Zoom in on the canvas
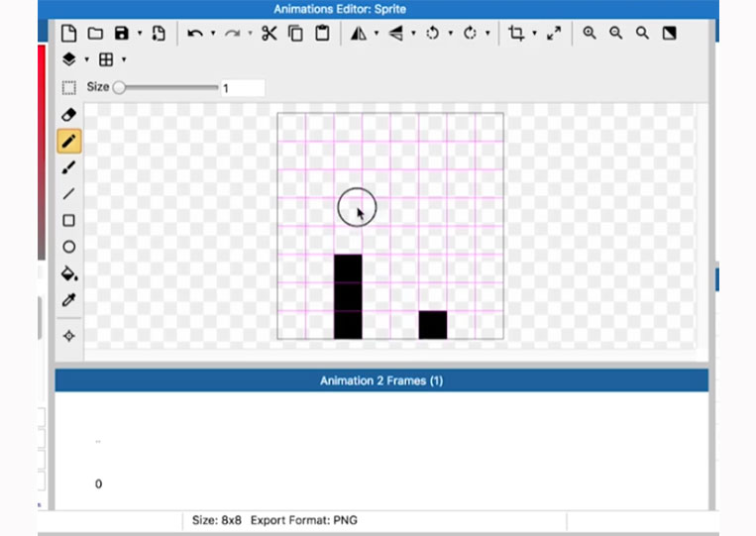 [x=590, y=34]
